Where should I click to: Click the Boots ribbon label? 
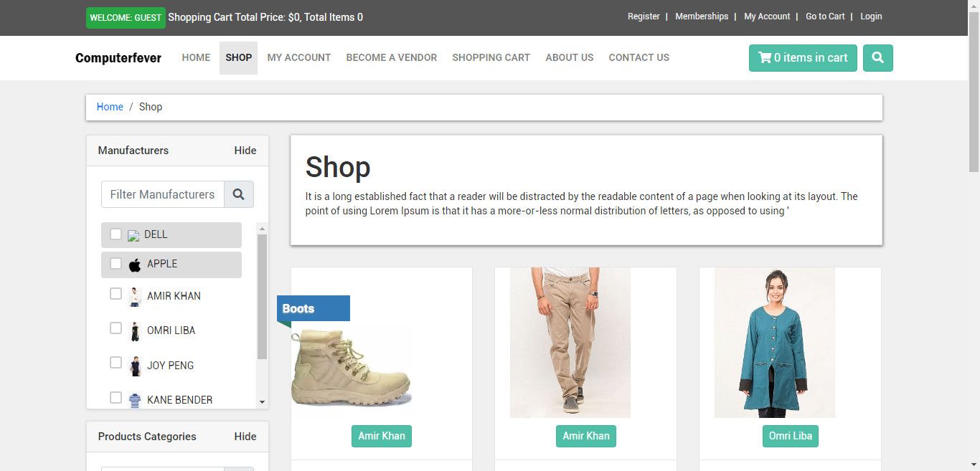(x=314, y=308)
